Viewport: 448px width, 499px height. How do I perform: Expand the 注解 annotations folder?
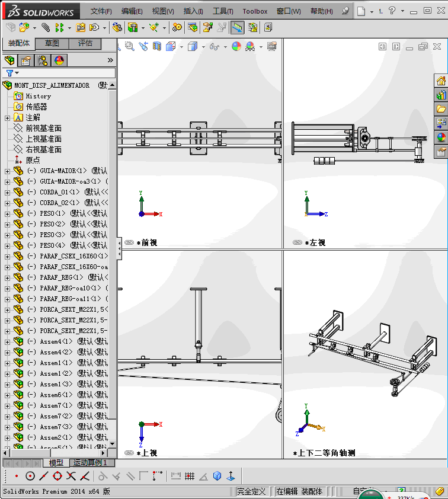coord(7,118)
